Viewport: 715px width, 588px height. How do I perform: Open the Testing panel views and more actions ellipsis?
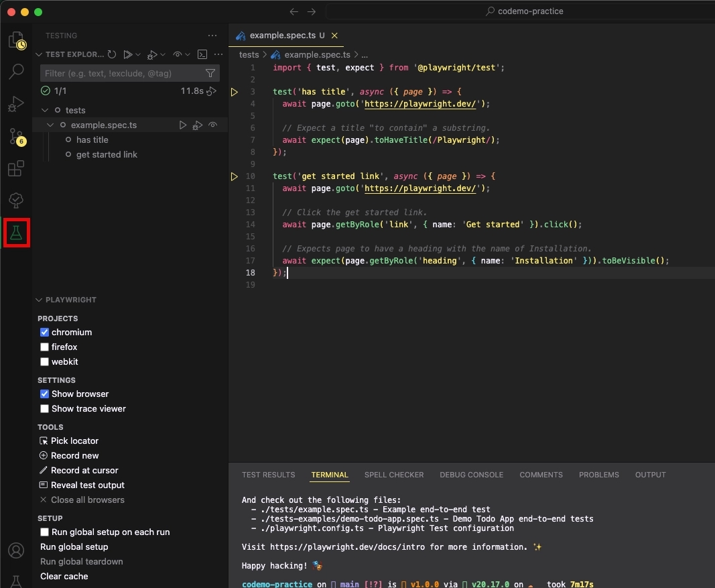(x=212, y=35)
